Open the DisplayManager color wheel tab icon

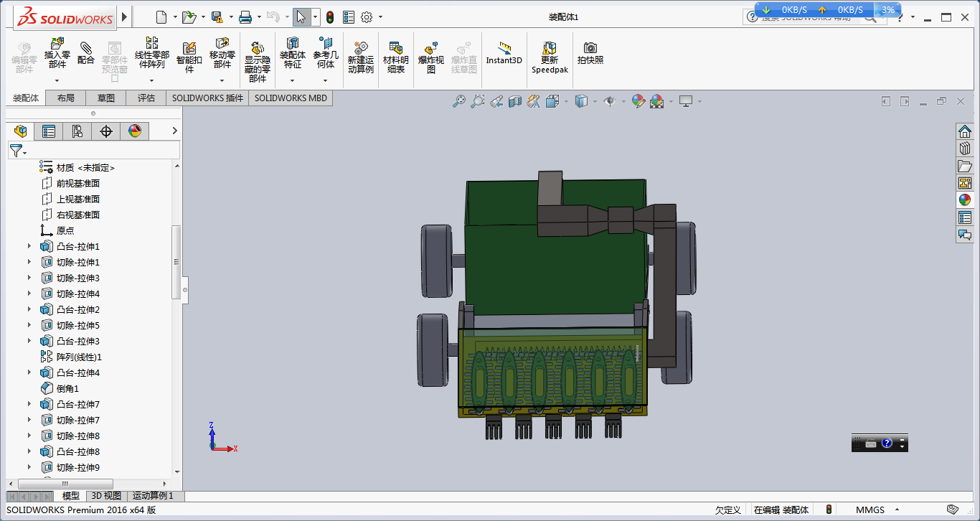click(x=135, y=131)
